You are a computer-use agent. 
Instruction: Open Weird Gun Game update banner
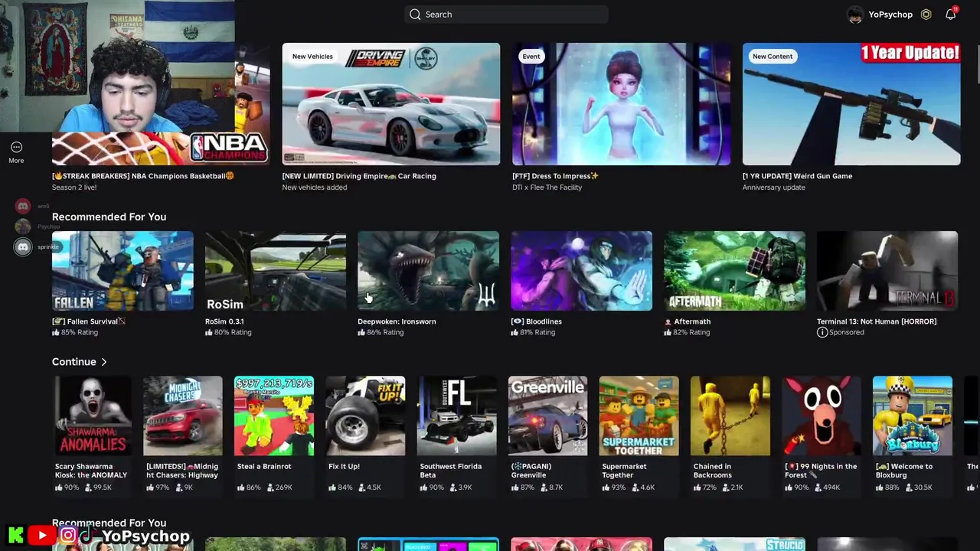[851, 104]
